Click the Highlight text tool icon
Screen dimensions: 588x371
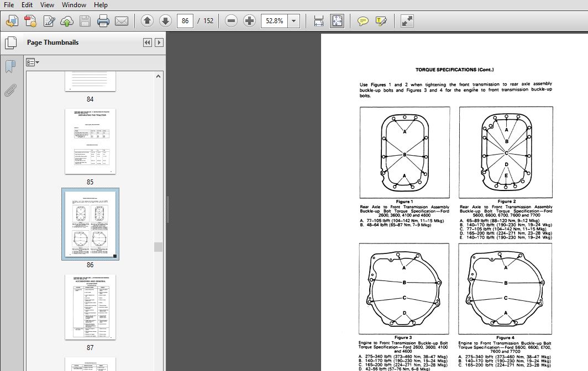(381, 21)
